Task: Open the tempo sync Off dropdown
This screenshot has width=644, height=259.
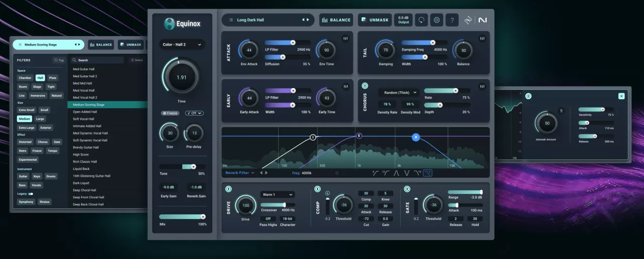Action: 194,113
